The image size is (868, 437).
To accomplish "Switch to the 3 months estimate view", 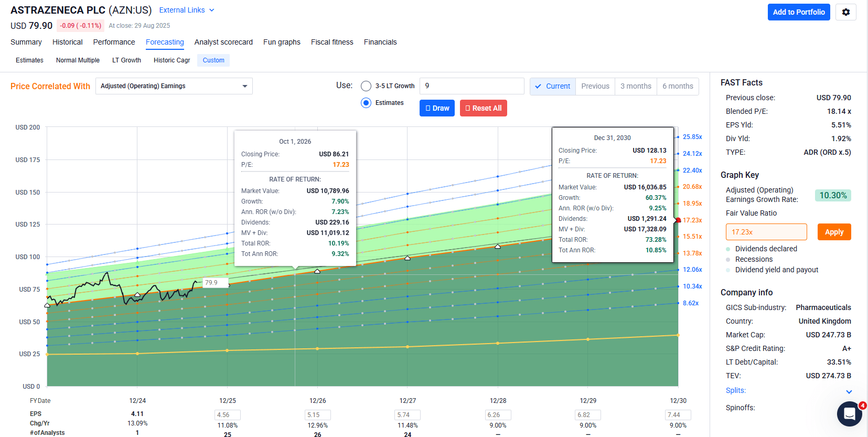I will click(x=636, y=86).
